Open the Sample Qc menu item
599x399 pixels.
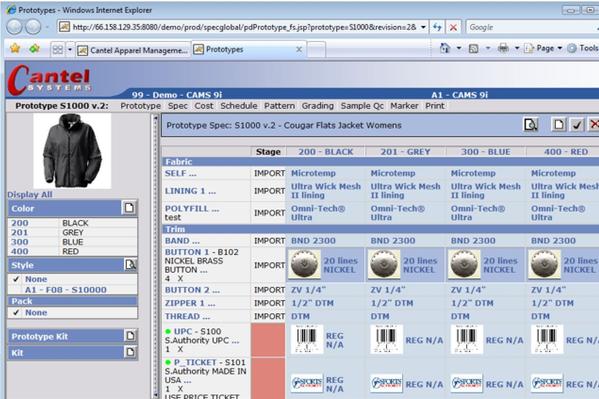pyautogui.click(x=362, y=106)
